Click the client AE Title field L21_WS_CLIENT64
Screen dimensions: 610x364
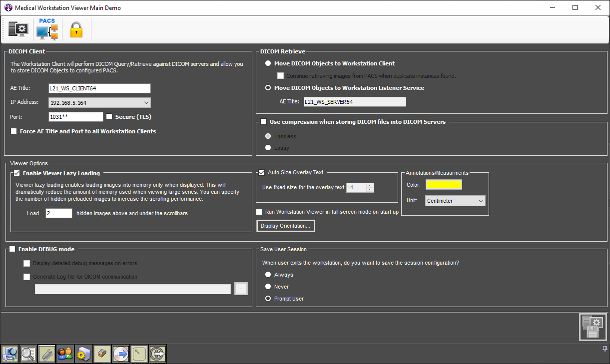(x=99, y=88)
